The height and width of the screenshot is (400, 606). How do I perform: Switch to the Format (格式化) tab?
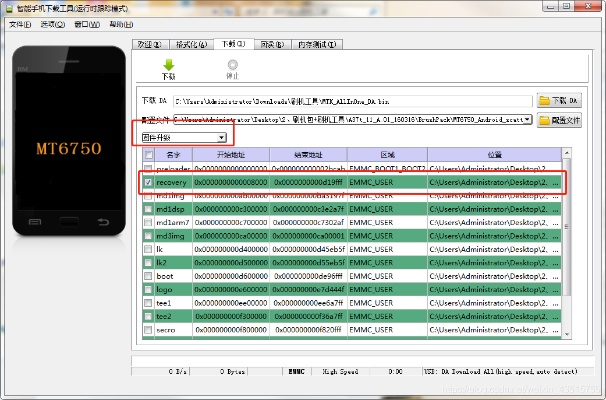coord(190,45)
